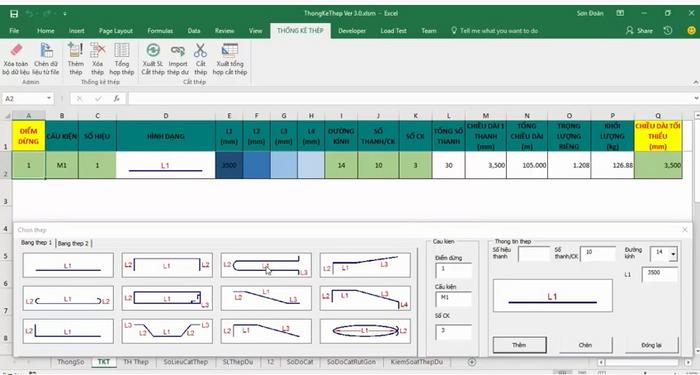Click Xuất tổng hợp cắt thép icon
The image size is (700, 375).
pos(230,50)
